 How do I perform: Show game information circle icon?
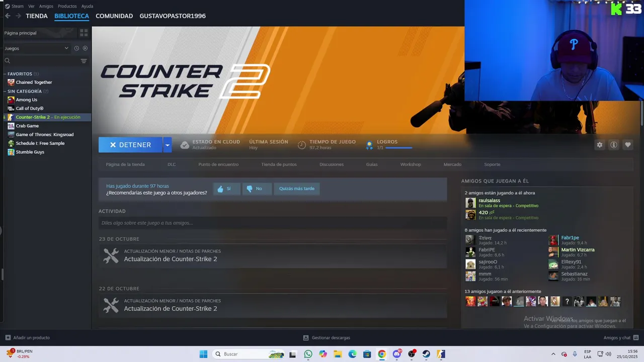click(614, 145)
